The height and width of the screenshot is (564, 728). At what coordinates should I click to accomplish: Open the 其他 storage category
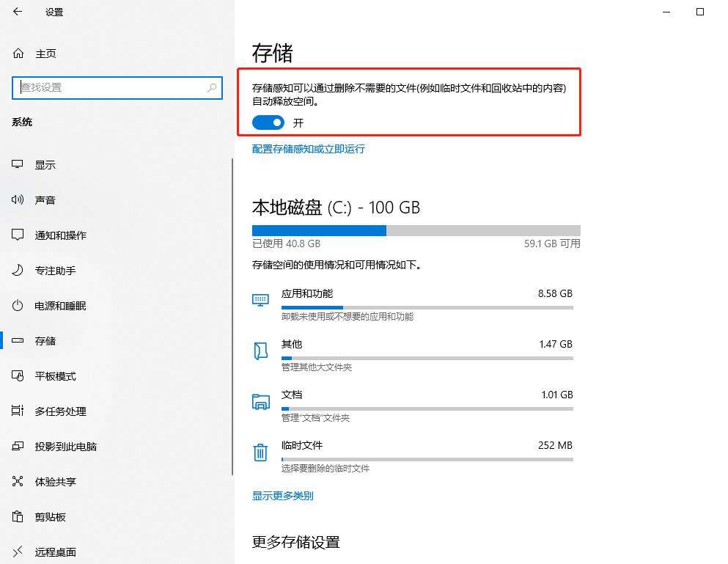[x=413, y=355]
